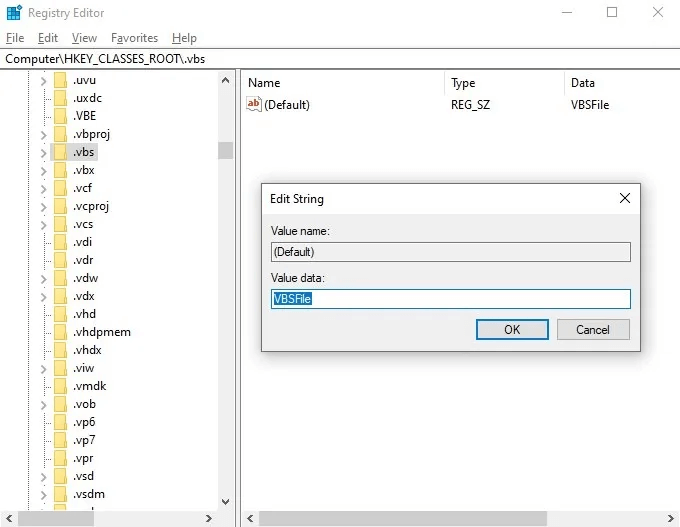
Task: Expand the .vcs key
Action: pyautogui.click(x=43, y=225)
